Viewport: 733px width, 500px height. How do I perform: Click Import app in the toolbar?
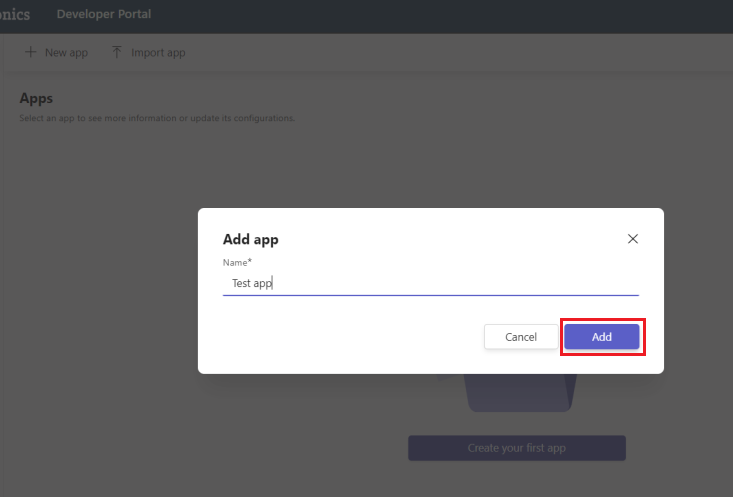point(149,52)
